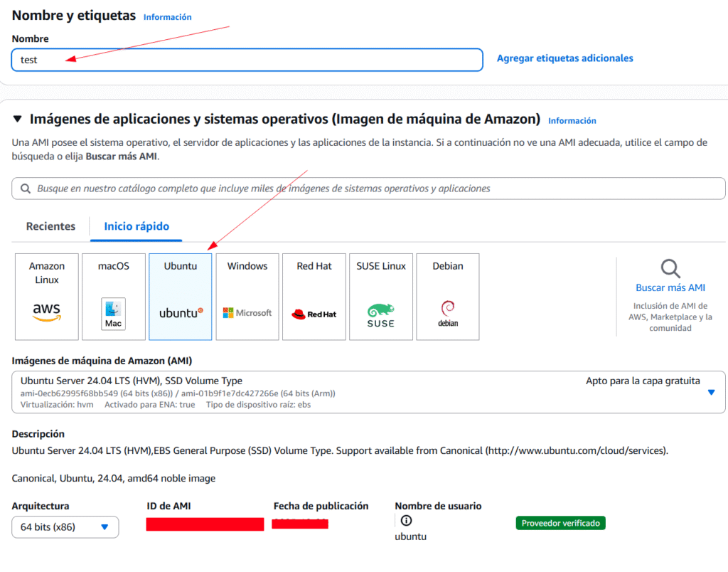The width and height of the screenshot is (728, 572).
Task: Open the Ubuntu Server 24.04 AMI dropdown
Action: coord(369,392)
